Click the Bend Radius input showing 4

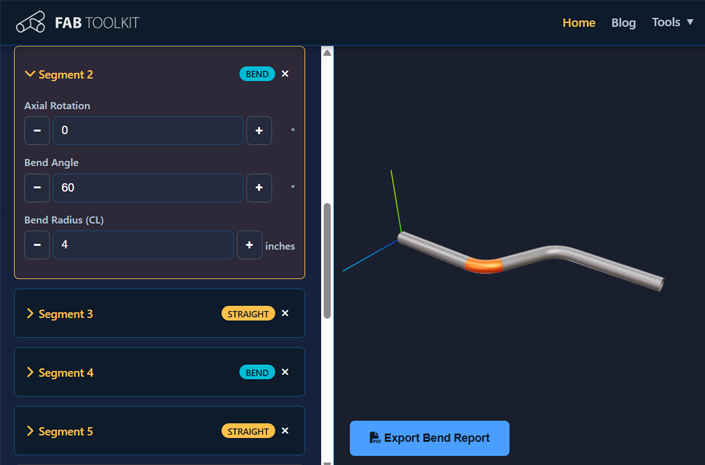[143, 245]
